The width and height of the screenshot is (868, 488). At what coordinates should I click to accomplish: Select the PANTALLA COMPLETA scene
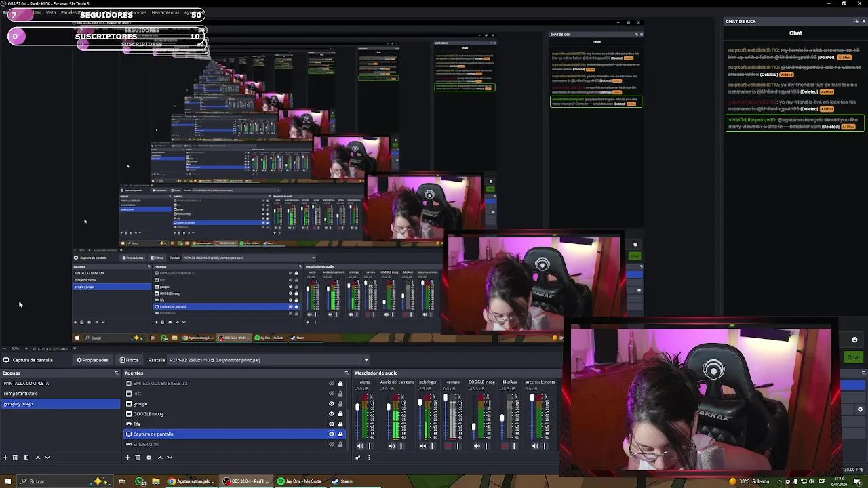click(x=60, y=384)
